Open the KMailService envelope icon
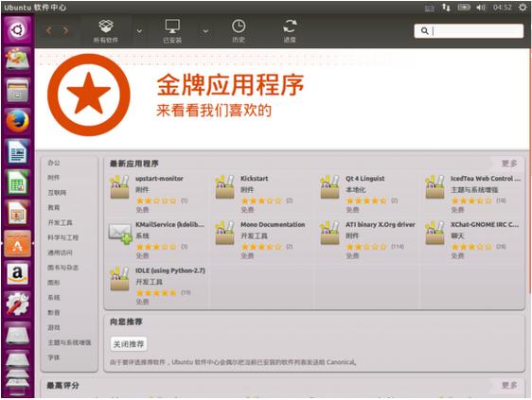Viewport: 532px width, 400px height. [x=120, y=233]
